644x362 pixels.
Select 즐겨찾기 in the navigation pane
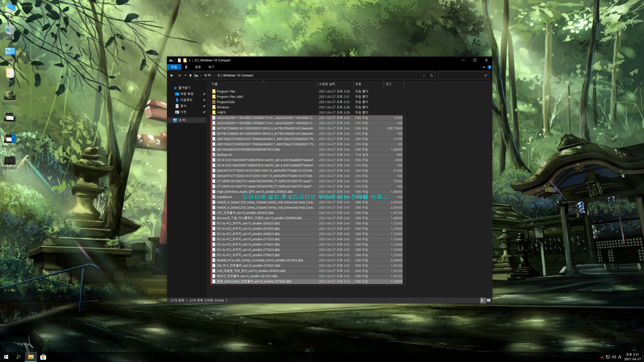[x=184, y=88]
